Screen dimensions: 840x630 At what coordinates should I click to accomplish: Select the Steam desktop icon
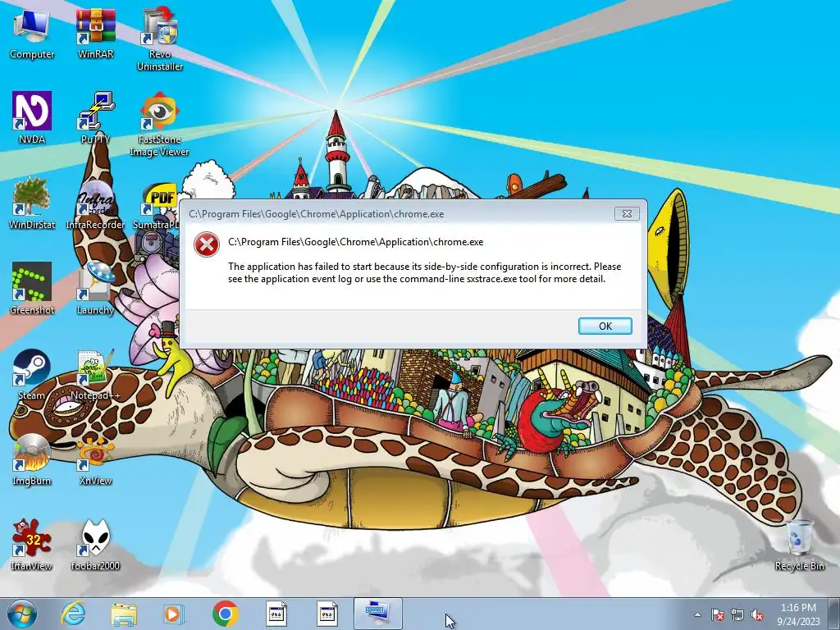pos(32,375)
